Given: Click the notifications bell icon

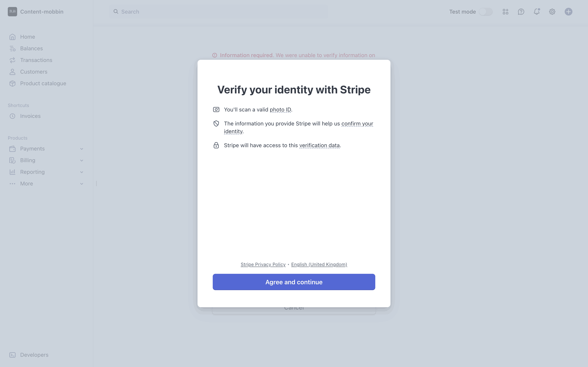Looking at the screenshot, I should tap(536, 12).
